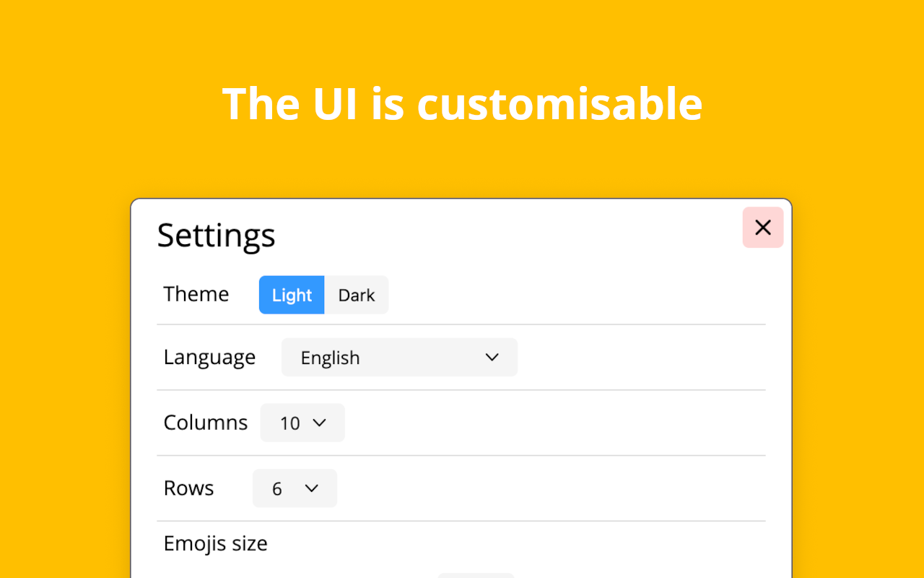Click the number 6 in the Rows selector
This screenshot has width=924, height=578.
click(277, 489)
